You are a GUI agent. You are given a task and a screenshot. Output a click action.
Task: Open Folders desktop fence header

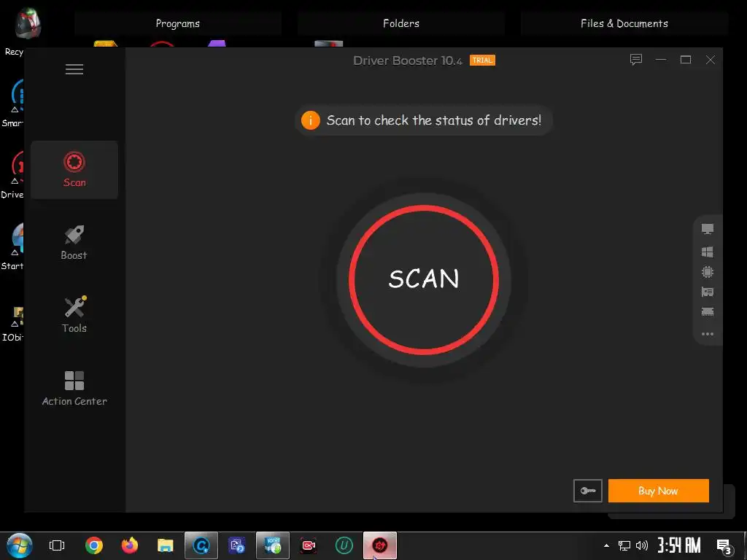(x=401, y=23)
